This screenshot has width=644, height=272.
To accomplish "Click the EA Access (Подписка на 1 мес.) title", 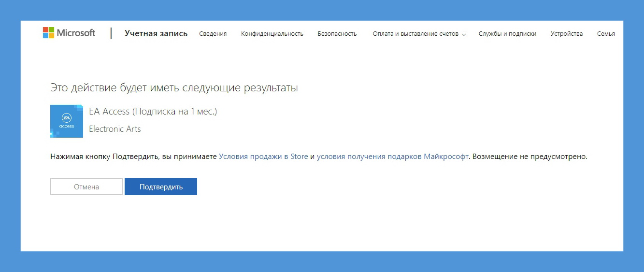I will pos(153,112).
